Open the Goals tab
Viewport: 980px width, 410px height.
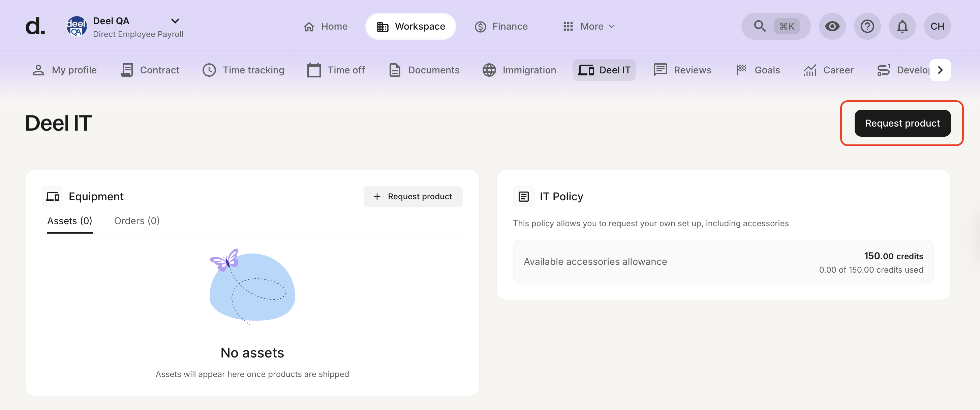click(758, 70)
